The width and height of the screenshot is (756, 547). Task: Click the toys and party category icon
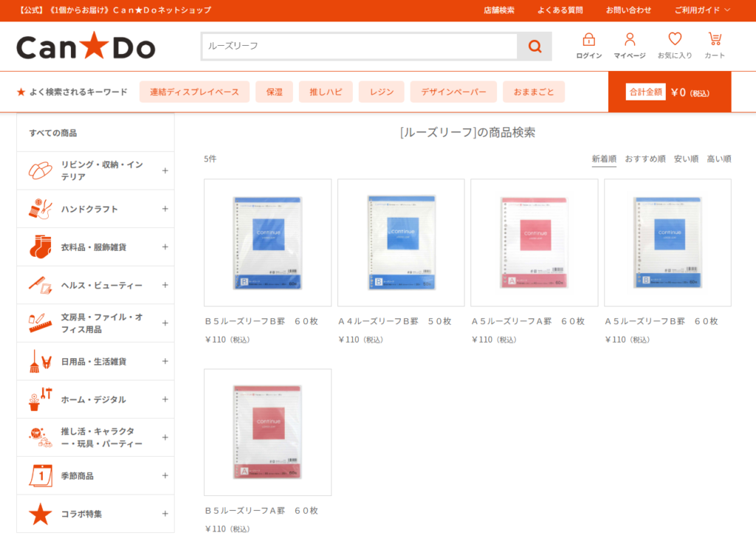(41, 437)
